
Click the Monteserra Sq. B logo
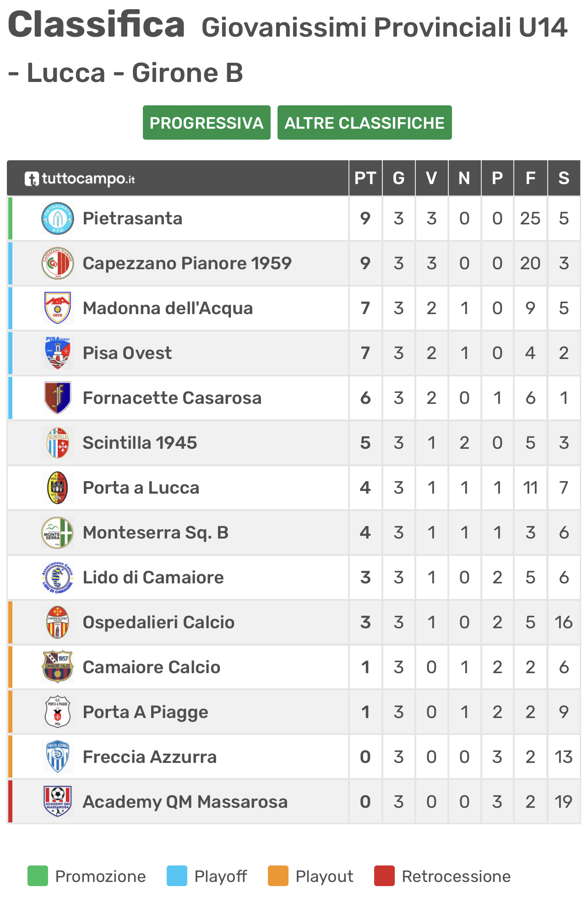57,533
